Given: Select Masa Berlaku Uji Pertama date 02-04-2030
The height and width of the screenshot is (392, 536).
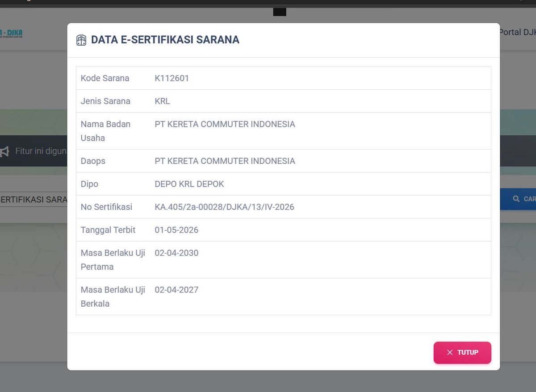Looking at the screenshot, I should [x=176, y=253].
